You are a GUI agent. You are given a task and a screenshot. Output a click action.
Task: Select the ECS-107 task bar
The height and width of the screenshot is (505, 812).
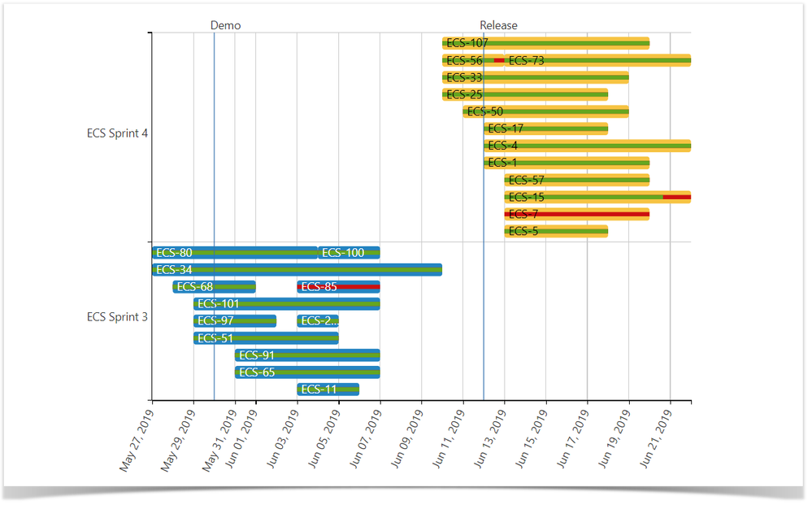click(x=545, y=42)
